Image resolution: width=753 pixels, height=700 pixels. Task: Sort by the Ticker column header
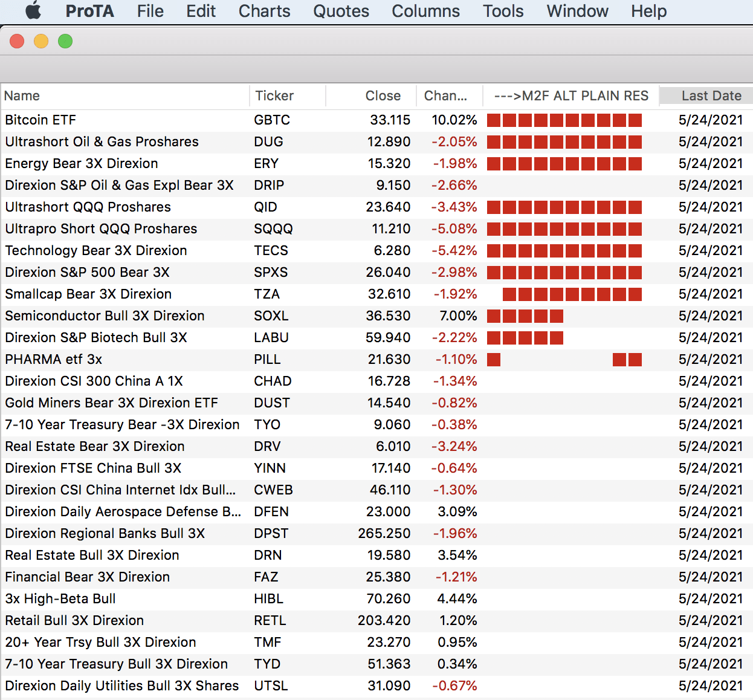pos(288,96)
